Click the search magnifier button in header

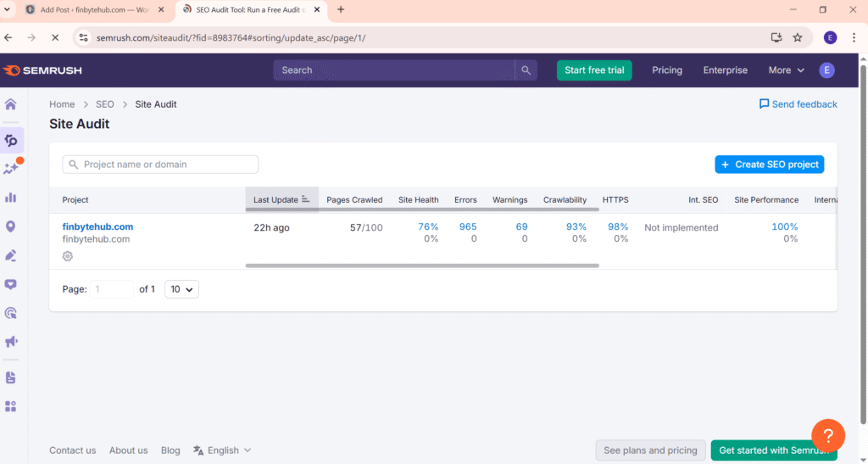(526, 70)
